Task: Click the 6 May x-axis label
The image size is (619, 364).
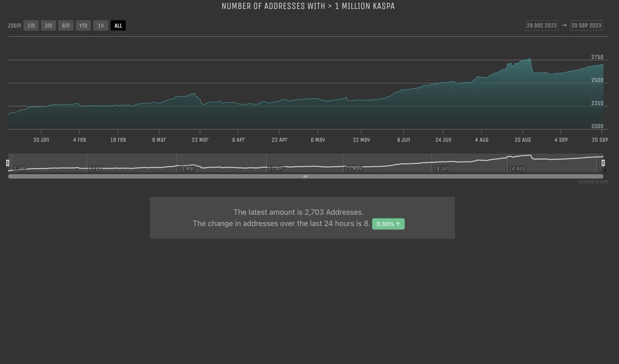Action: pos(318,140)
